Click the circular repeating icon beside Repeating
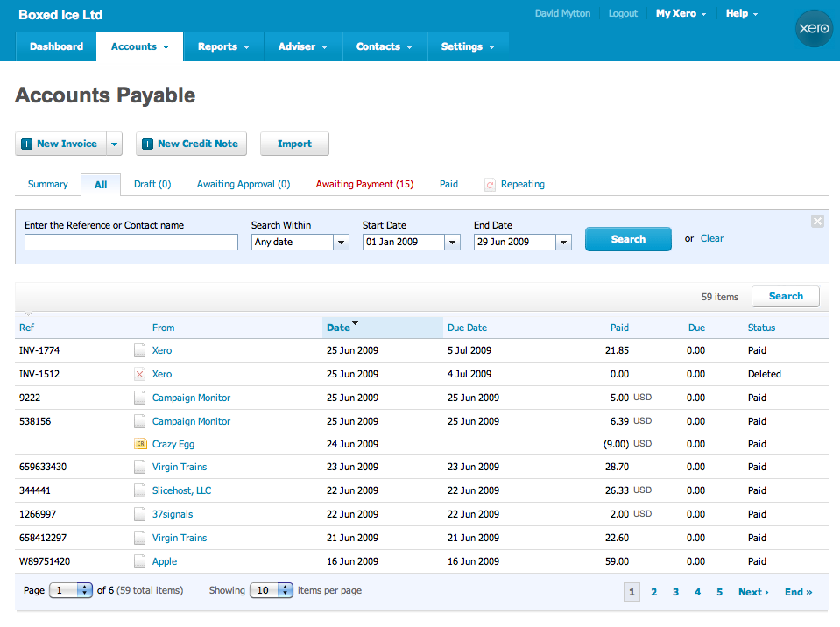 click(x=490, y=184)
